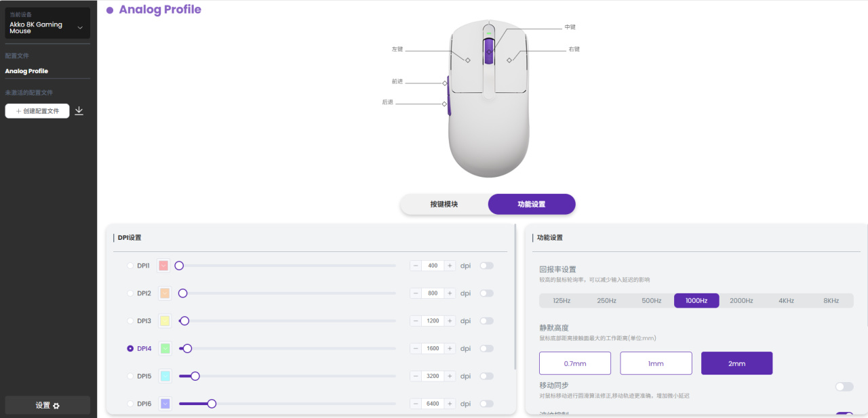868x418 pixels.
Task: Select the 功能设置 tab
Action: tap(531, 204)
